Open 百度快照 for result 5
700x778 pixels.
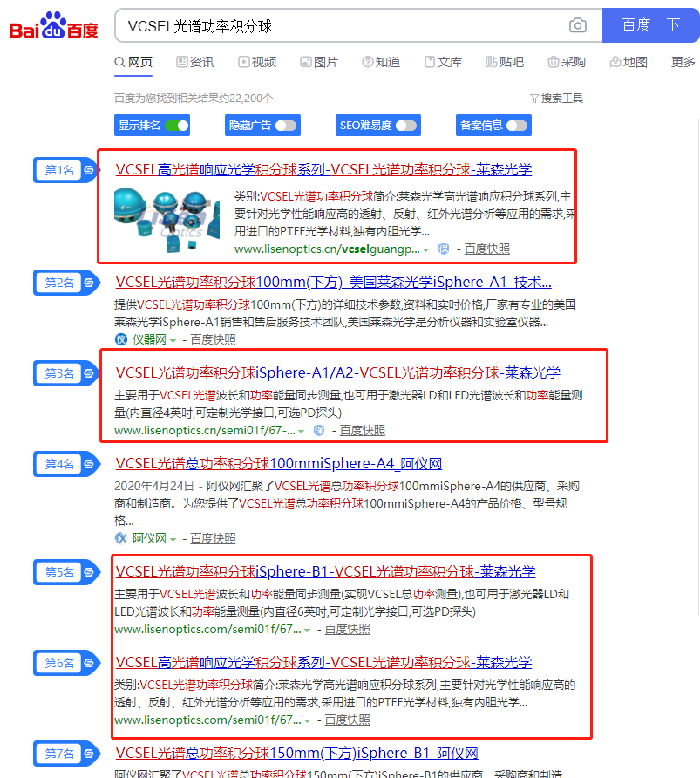348,629
